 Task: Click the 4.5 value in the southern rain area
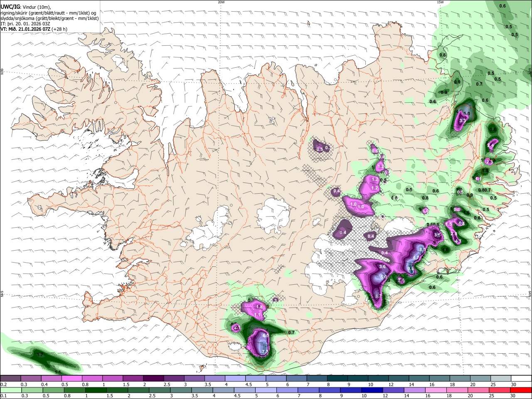[x=266, y=335]
